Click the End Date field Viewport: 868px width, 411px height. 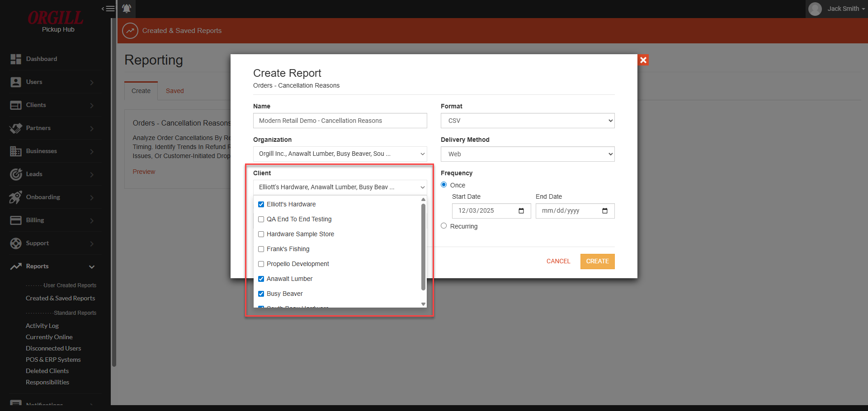(575, 211)
